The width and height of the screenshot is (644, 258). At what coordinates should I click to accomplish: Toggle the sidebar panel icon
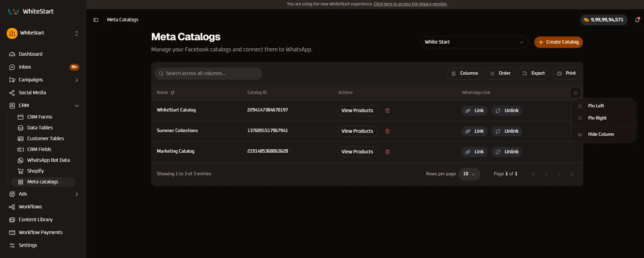point(96,20)
